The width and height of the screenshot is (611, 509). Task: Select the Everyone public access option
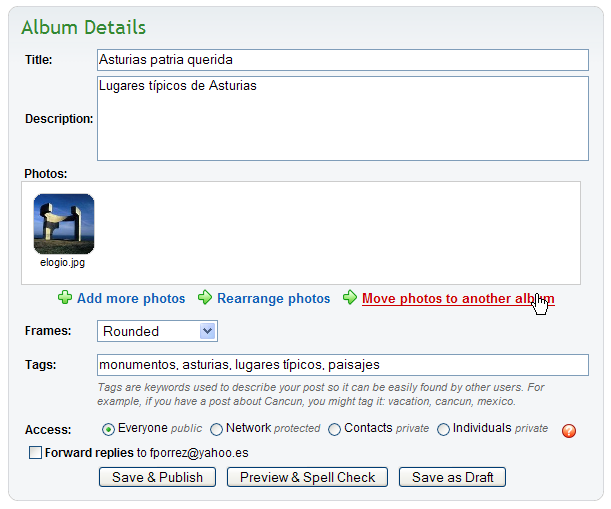click(109, 429)
